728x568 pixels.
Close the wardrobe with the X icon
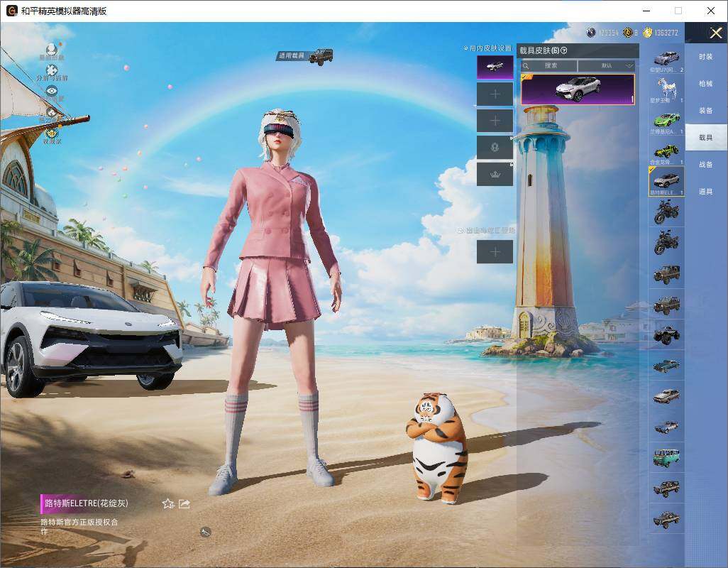[715, 33]
